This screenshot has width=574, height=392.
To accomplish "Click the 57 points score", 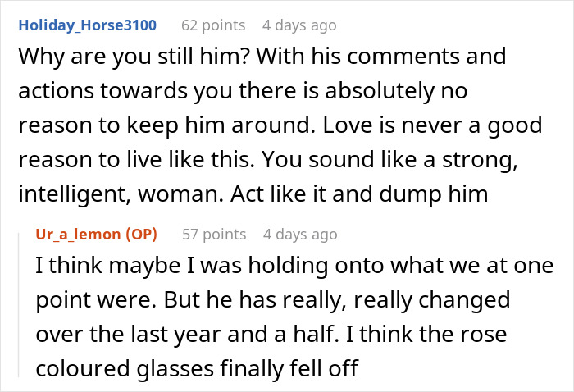I will pyautogui.click(x=213, y=235).
